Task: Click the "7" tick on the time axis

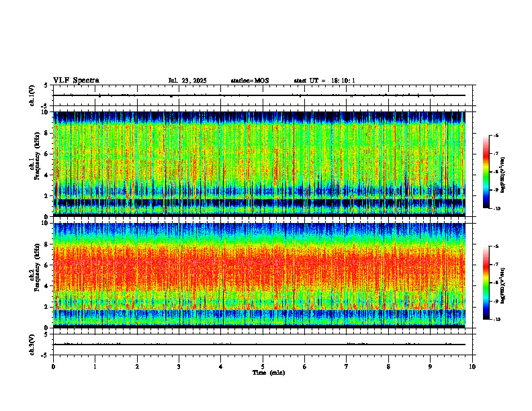Action: click(347, 367)
